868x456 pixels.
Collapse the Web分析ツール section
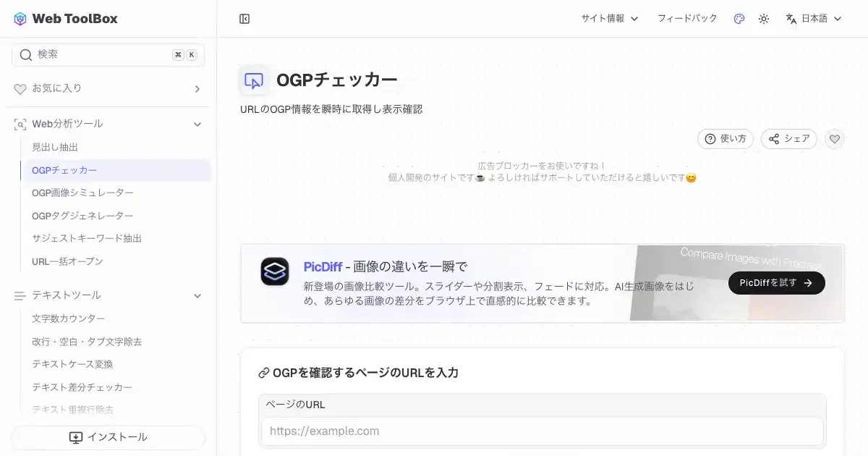click(197, 124)
